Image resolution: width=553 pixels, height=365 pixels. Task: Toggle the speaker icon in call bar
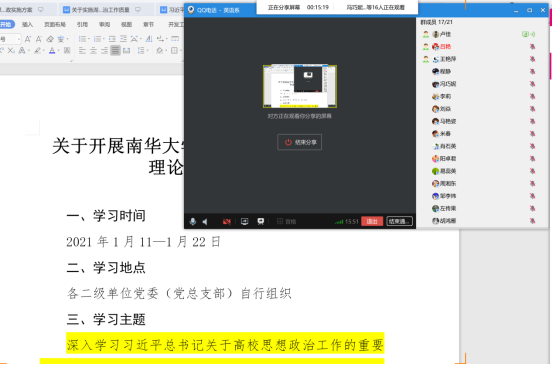tap(205, 221)
